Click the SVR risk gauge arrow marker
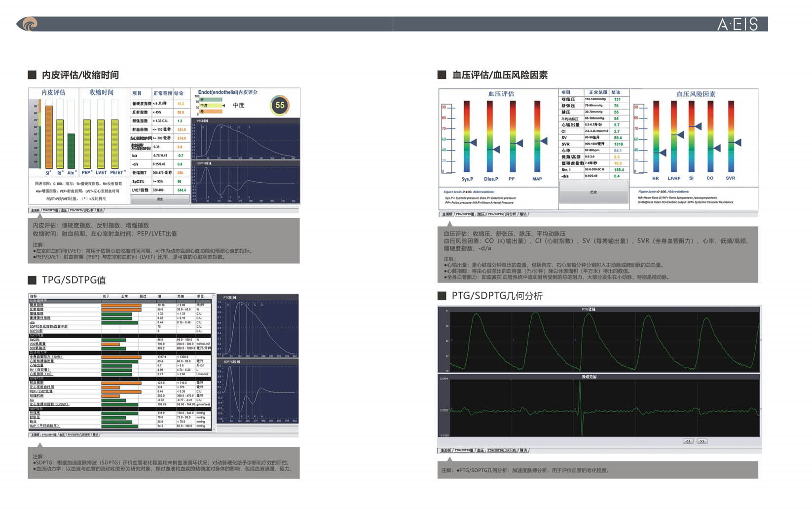Viewport: 812px width, 511px height. pos(738,143)
